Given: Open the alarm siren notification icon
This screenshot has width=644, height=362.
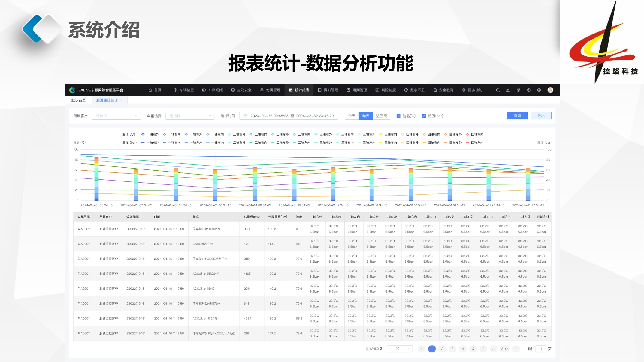Looking at the screenshot, I should coord(508,90).
